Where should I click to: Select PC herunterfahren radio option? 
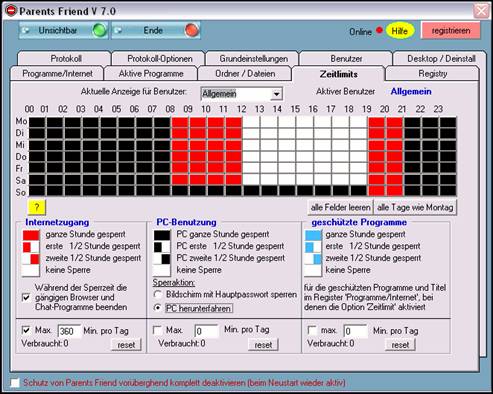(x=158, y=308)
